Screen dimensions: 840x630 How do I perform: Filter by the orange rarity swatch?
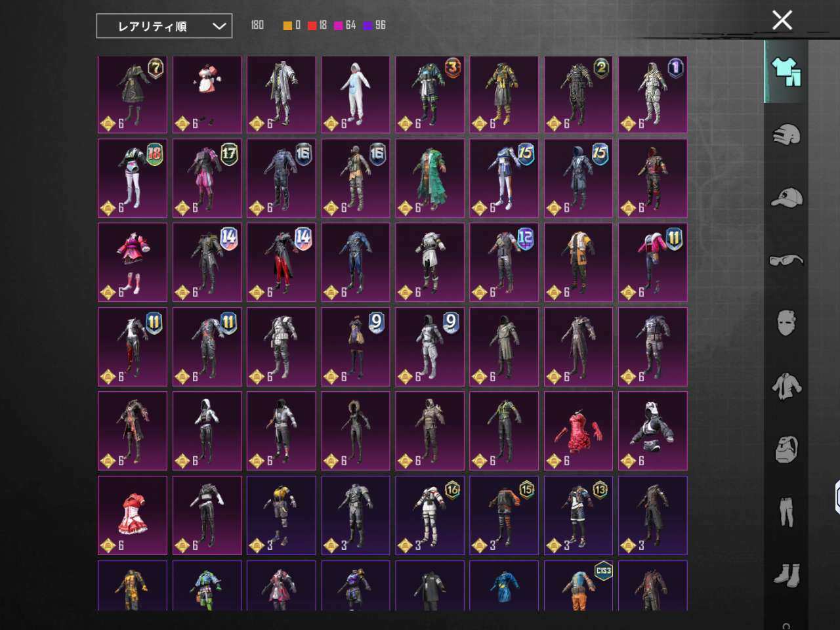(287, 26)
